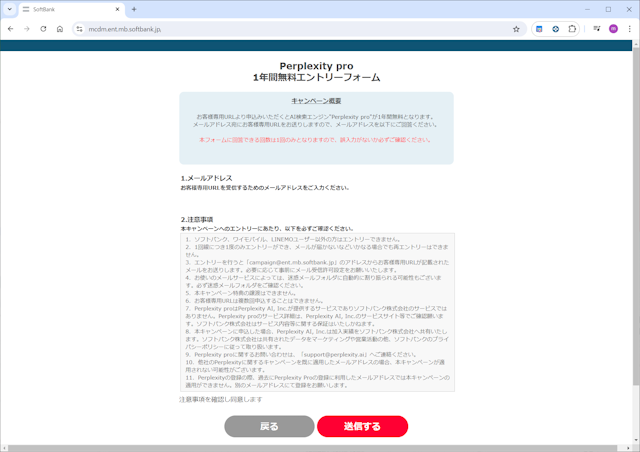Click the browser forward arrow
640x452 pixels.
[27, 29]
